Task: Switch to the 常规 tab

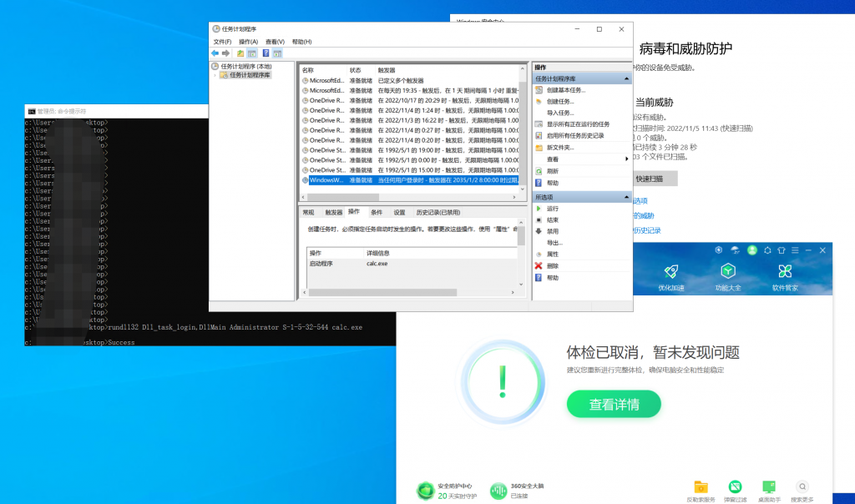Action: (309, 213)
